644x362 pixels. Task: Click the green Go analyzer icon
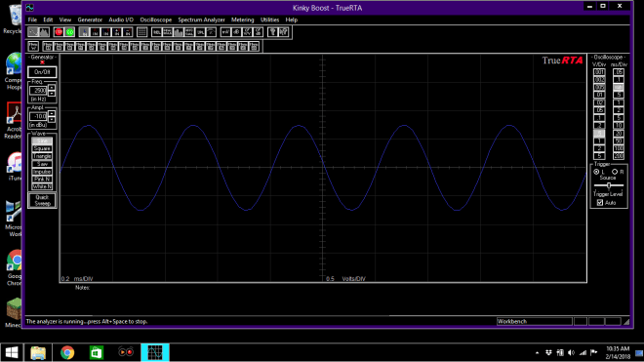pos(70,32)
